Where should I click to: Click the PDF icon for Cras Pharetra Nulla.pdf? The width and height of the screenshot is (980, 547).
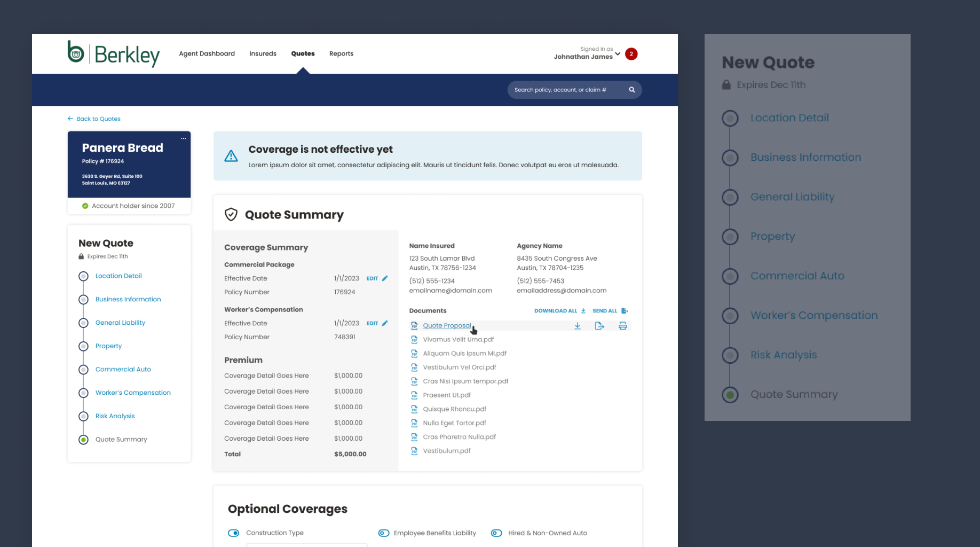414,437
